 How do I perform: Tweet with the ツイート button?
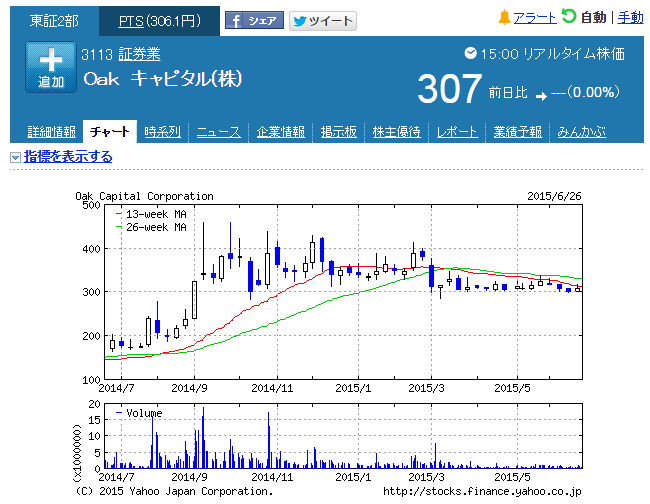323,21
